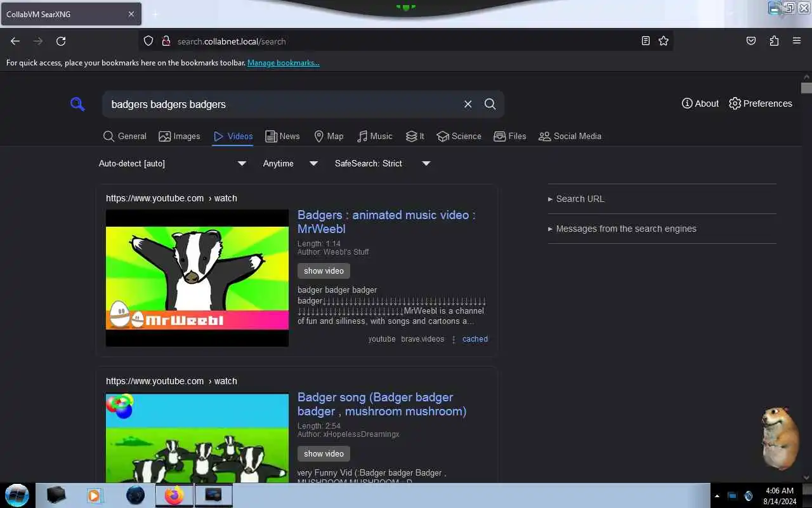Open the Anytime time range dropdown
812x508 pixels.
click(291, 163)
